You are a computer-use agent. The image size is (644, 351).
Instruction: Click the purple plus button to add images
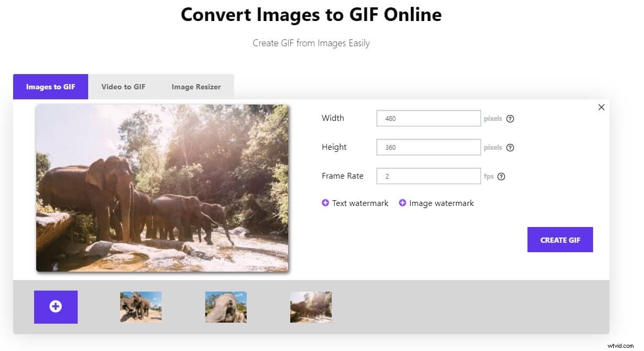56,307
